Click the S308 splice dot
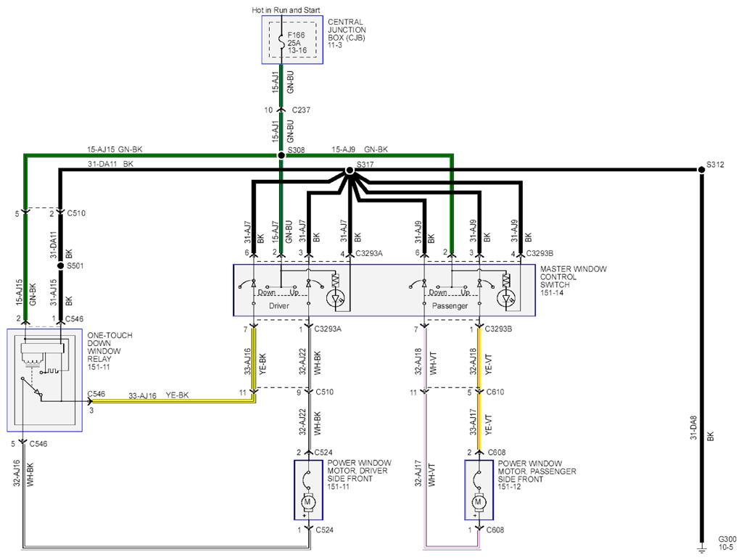 point(281,155)
